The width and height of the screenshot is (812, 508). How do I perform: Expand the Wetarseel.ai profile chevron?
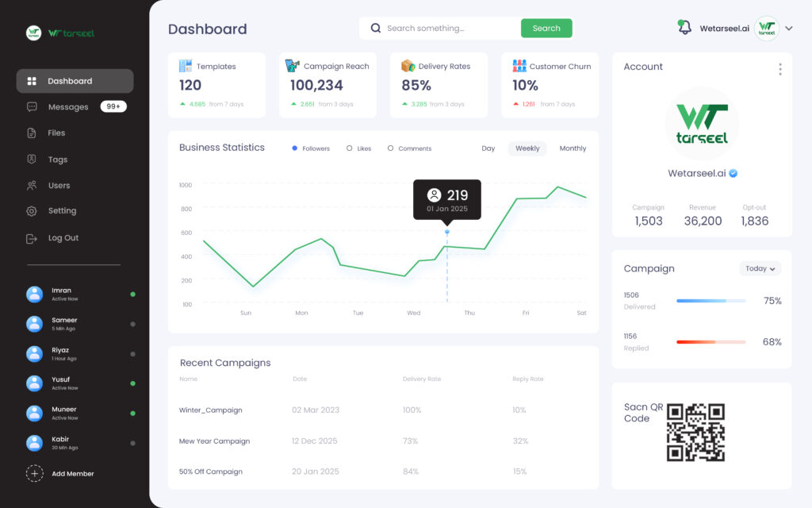click(789, 29)
